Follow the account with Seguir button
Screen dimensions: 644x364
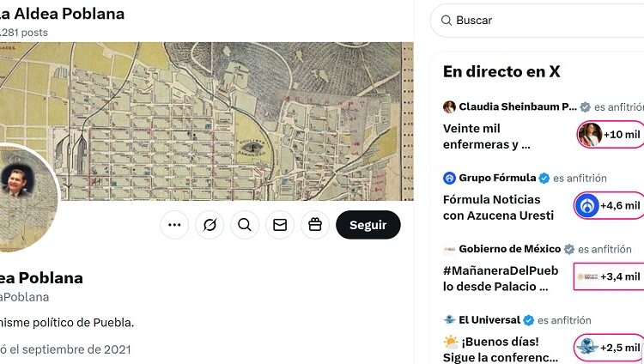tap(368, 225)
